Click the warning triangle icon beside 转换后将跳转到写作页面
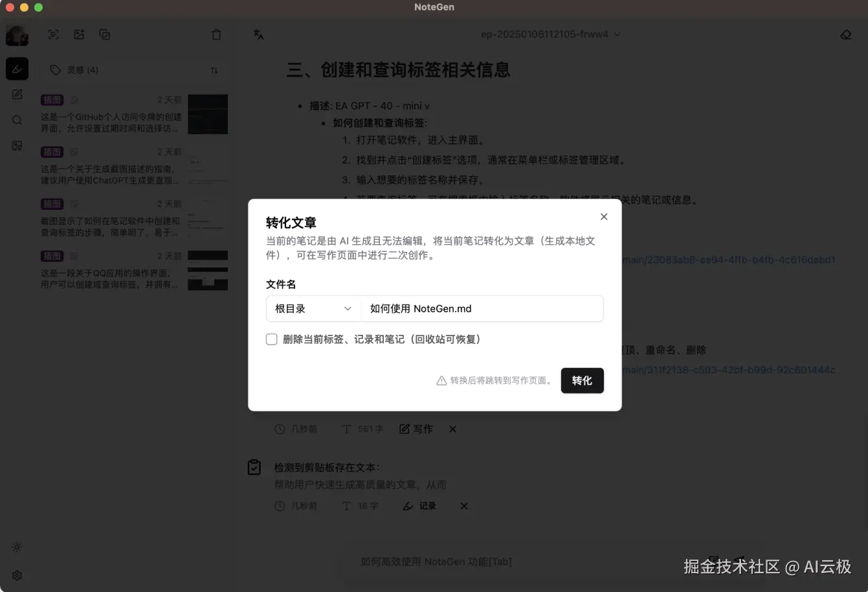 (x=441, y=381)
